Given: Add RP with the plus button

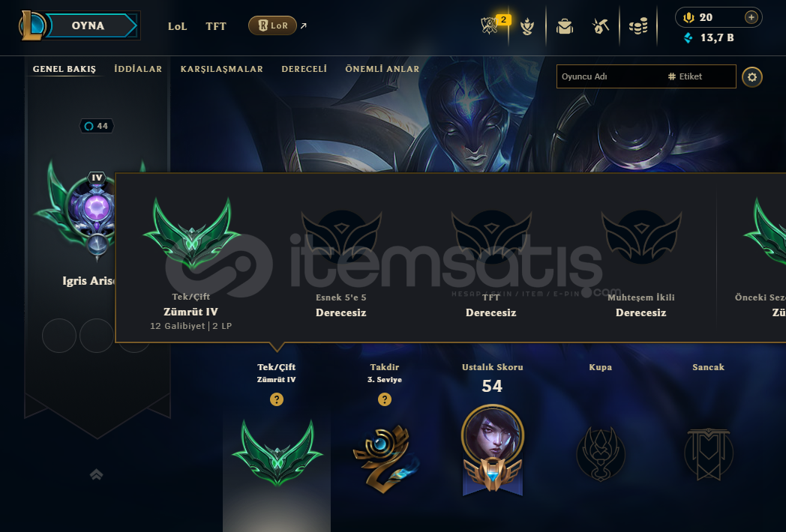Looking at the screenshot, I should tap(751, 17).
